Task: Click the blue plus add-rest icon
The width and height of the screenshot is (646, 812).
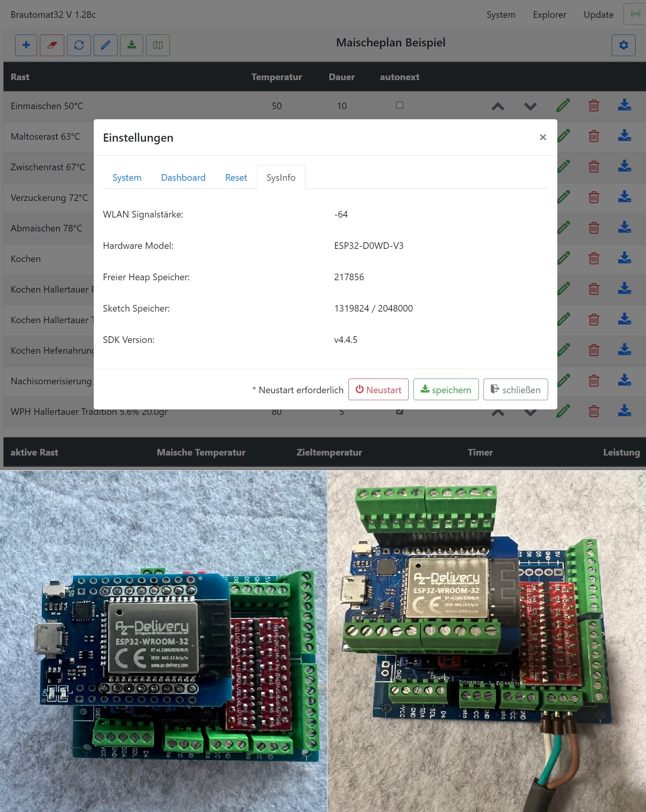Action: click(x=26, y=45)
